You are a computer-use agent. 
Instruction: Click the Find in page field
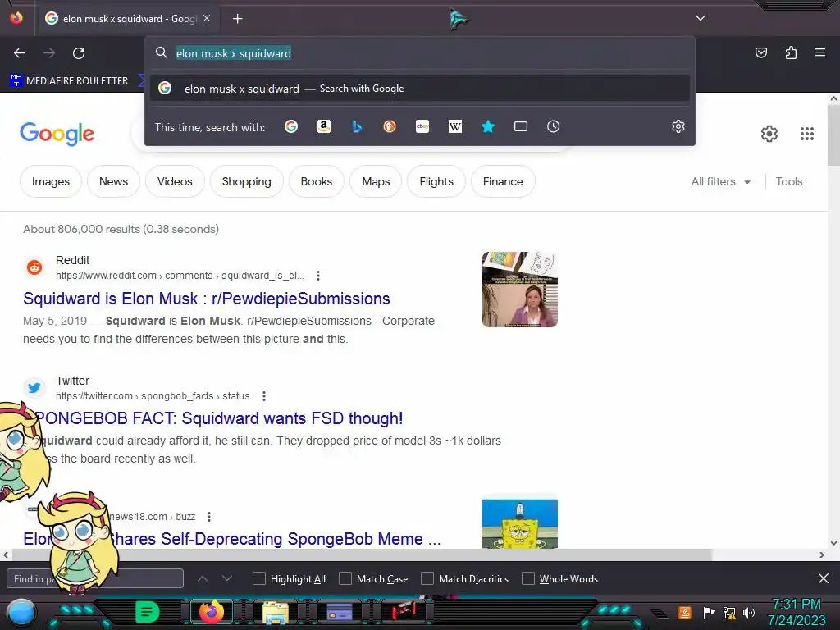95,578
